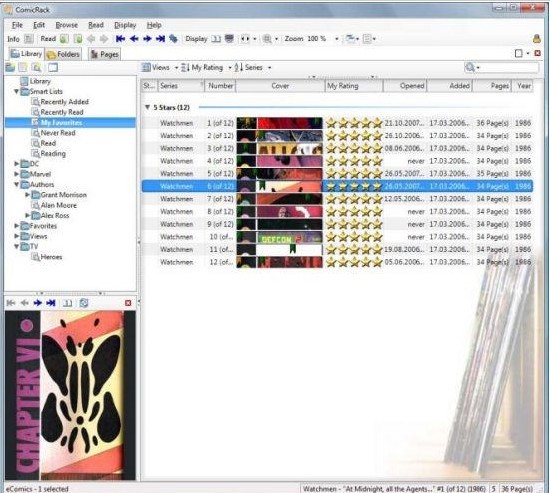Sort by the Added column header
The image size is (550, 493).
[x=450, y=86]
